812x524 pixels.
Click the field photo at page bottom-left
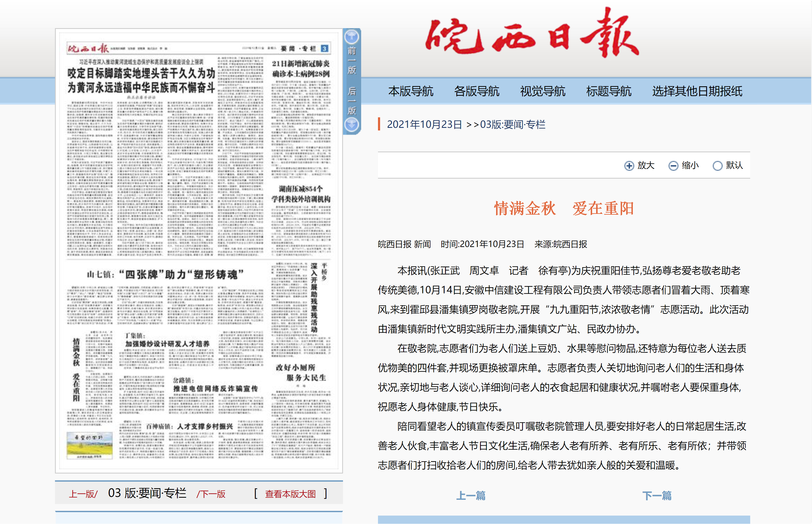(x=89, y=445)
